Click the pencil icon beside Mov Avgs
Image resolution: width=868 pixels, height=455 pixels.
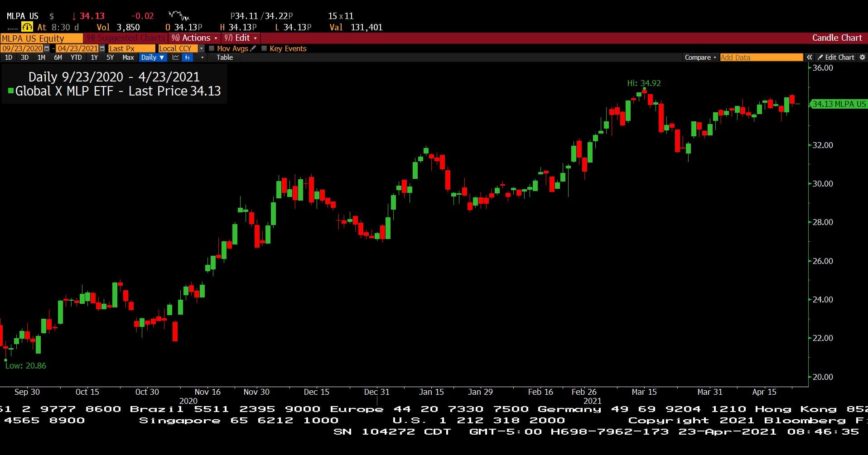tap(253, 48)
